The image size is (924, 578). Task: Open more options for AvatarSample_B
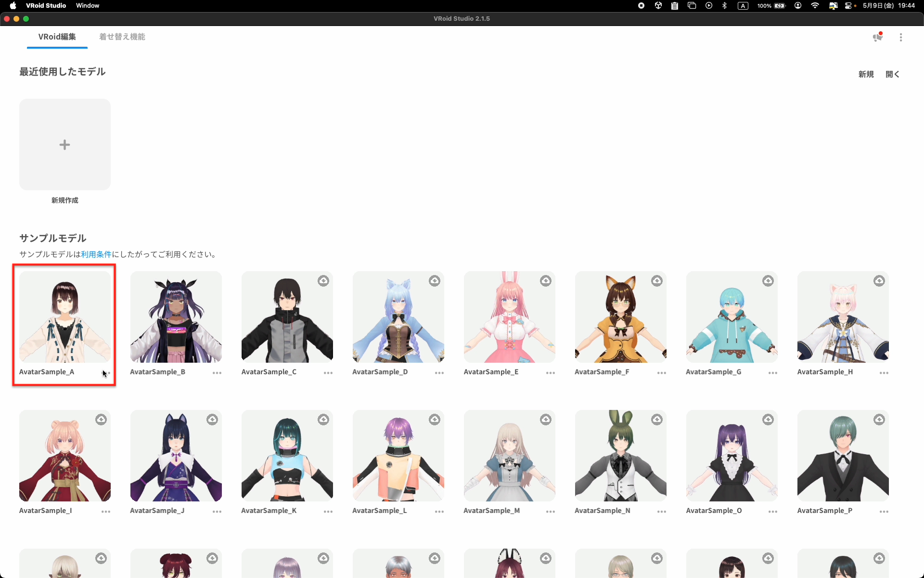click(217, 373)
